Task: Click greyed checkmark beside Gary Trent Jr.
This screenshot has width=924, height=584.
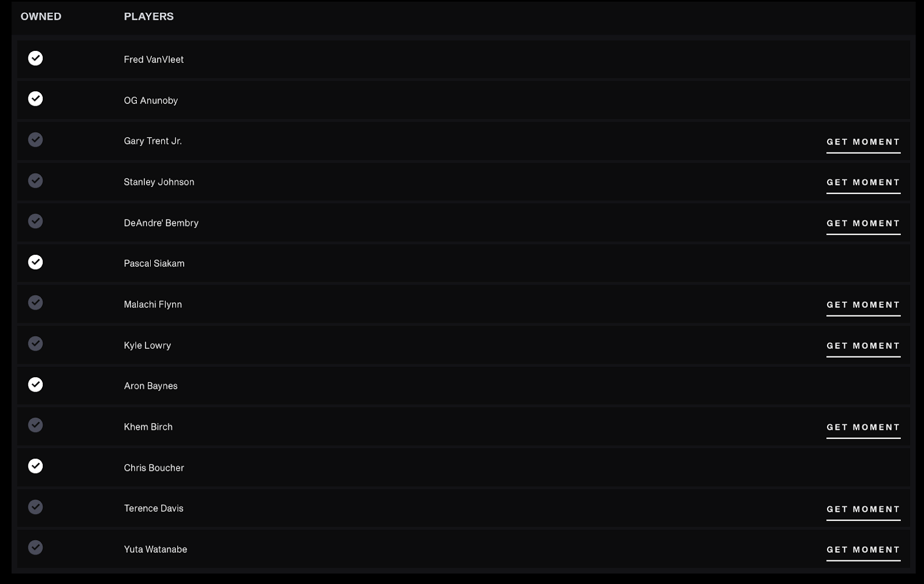Action: coord(35,140)
